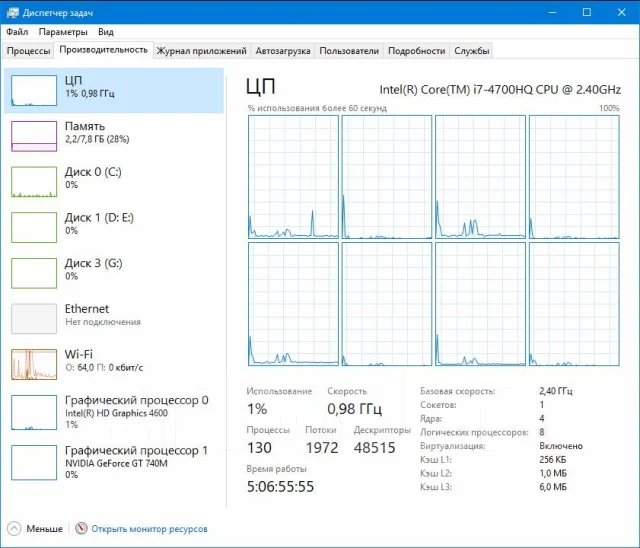The image size is (640, 548).
Task: Select Диск 3 (G:) in sidebar
Action: point(114,273)
